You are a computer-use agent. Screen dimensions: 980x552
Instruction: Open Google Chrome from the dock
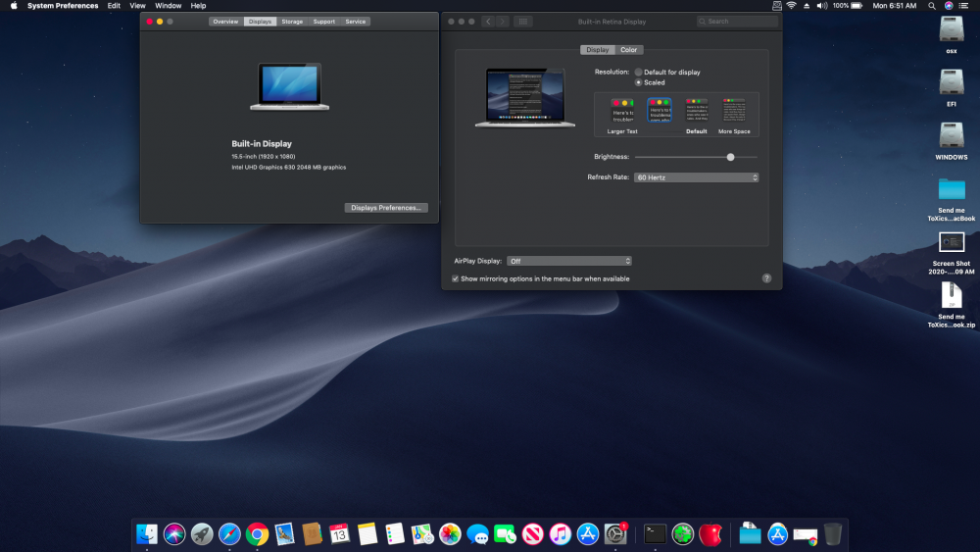[258, 534]
